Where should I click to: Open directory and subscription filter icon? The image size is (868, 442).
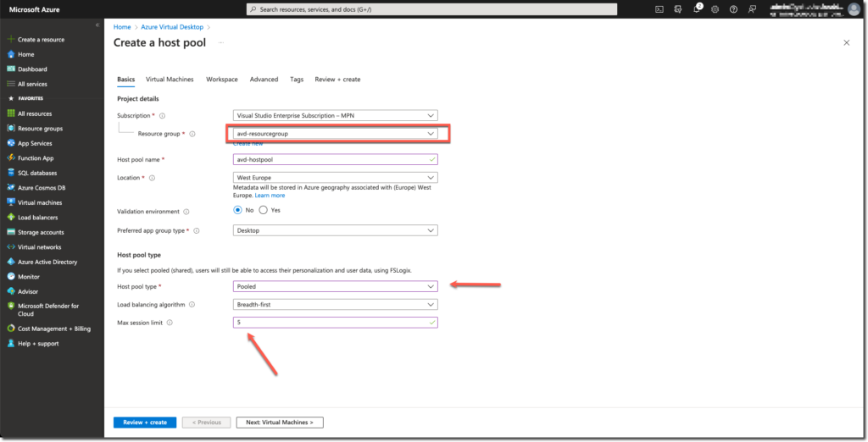(x=678, y=9)
